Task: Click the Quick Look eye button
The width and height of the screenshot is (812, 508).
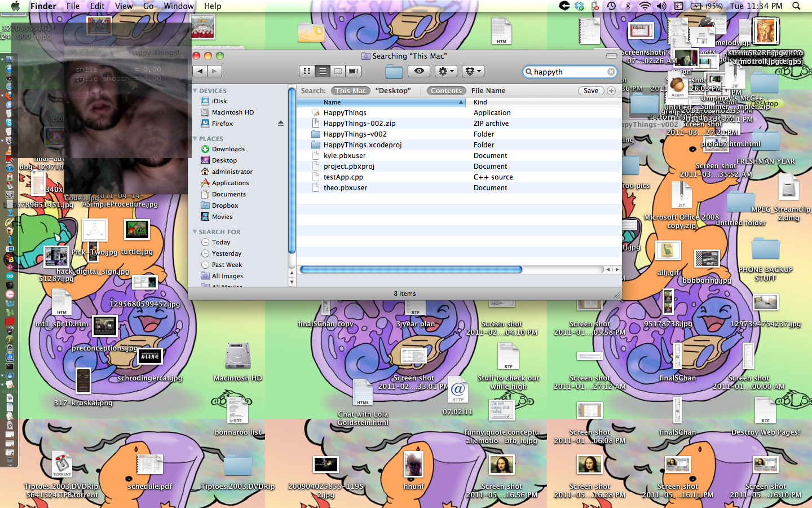Action: click(x=419, y=71)
